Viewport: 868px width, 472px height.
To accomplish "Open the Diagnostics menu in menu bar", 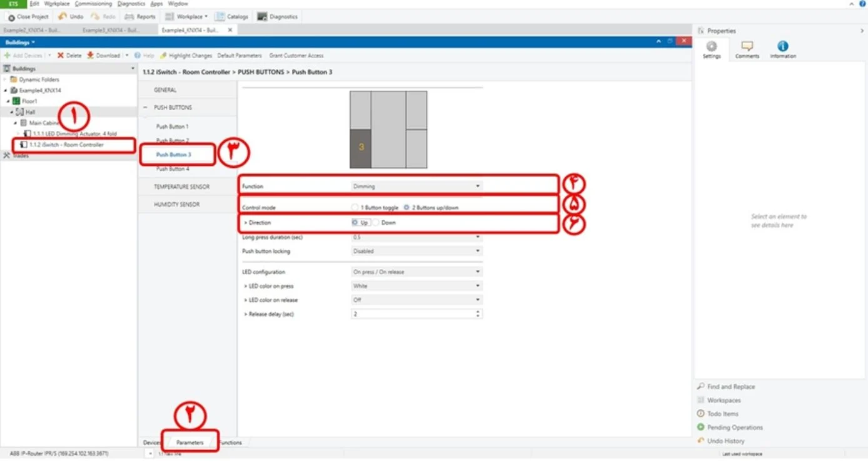I will (x=131, y=4).
